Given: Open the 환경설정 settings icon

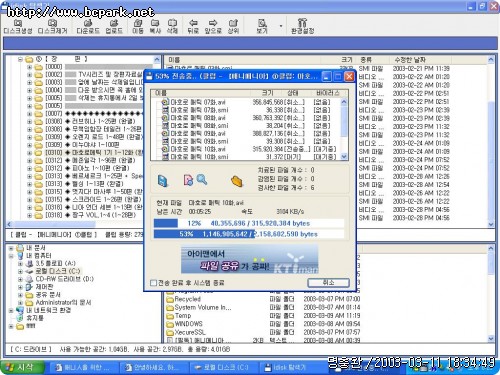Looking at the screenshot, I should 302,23.
